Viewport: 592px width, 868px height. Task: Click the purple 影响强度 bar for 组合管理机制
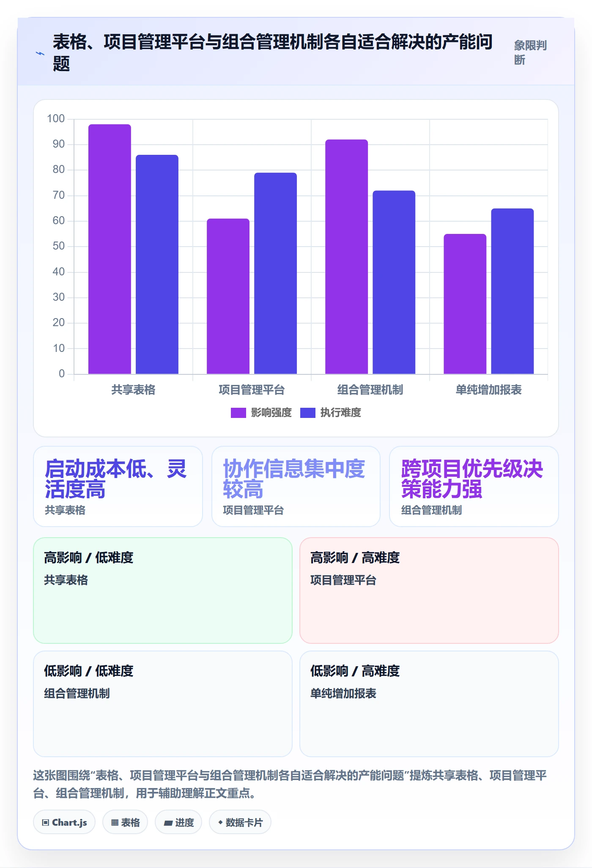pos(346,257)
